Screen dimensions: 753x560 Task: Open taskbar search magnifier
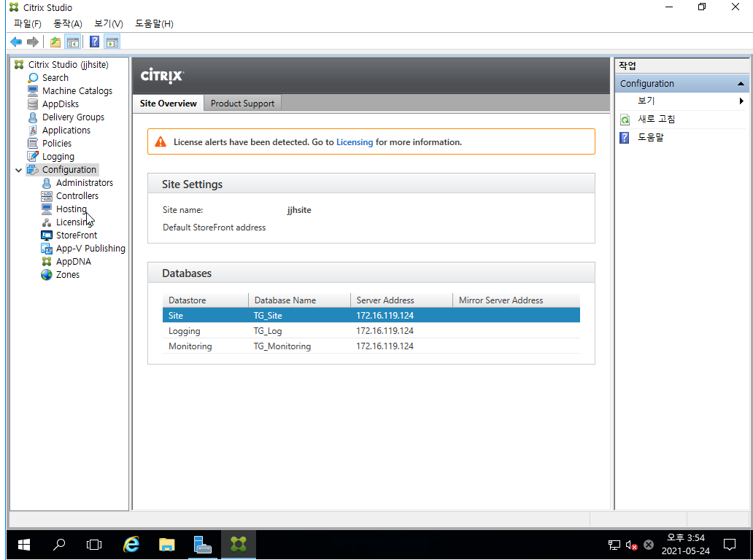click(59, 545)
